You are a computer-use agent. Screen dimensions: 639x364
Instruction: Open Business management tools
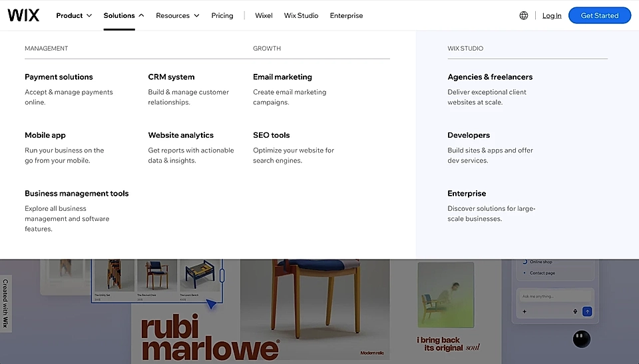pos(77,194)
